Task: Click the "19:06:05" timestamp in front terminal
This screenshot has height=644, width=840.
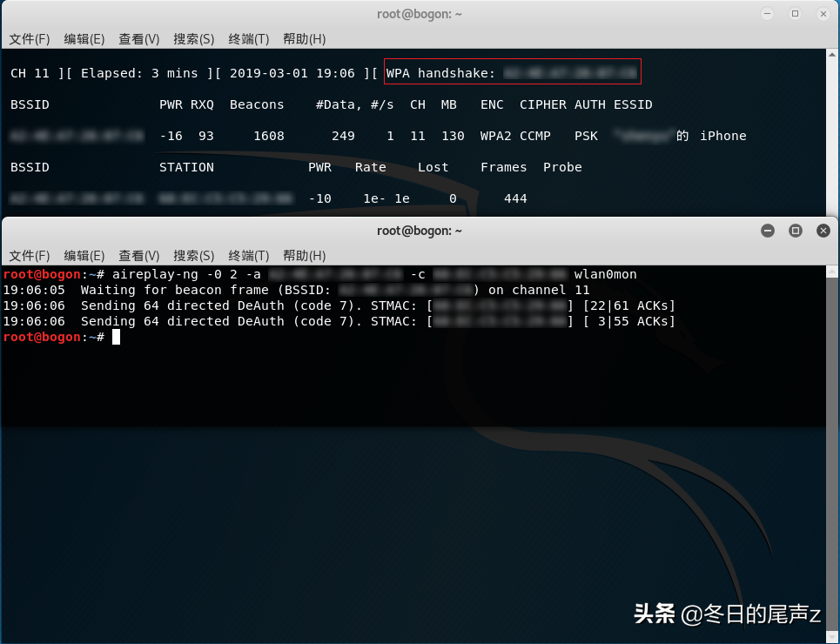Action: pyautogui.click(x=34, y=290)
